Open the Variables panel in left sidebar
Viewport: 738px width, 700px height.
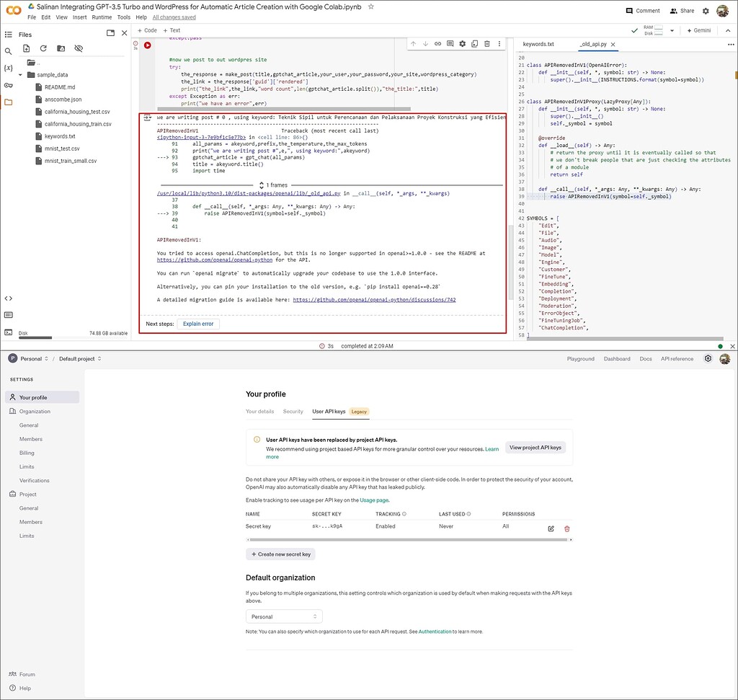click(x=9, y=68)
